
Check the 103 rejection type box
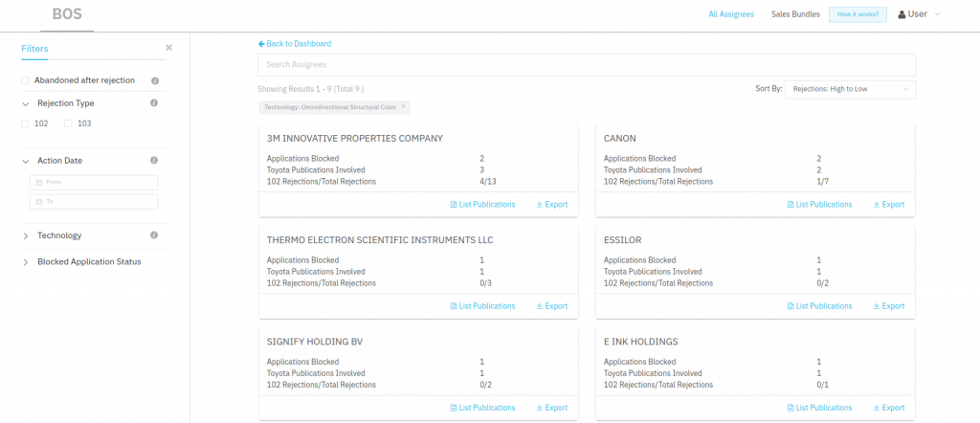coord(68,123)
